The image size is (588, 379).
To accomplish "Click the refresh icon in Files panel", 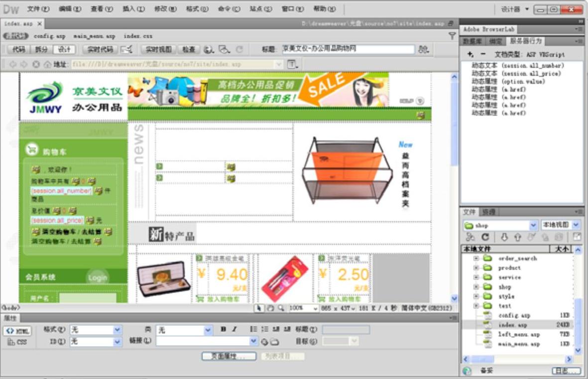I will point(485,238).
